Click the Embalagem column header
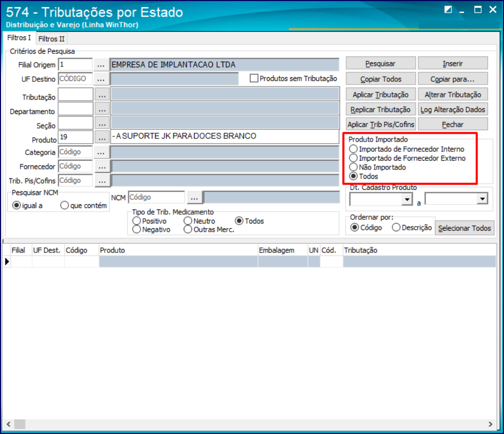This screenshot has height=434, width=504. coord(283,250)
